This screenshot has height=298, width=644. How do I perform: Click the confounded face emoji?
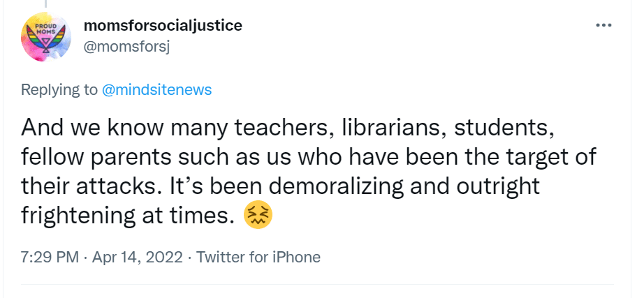(x=256, y=217)
